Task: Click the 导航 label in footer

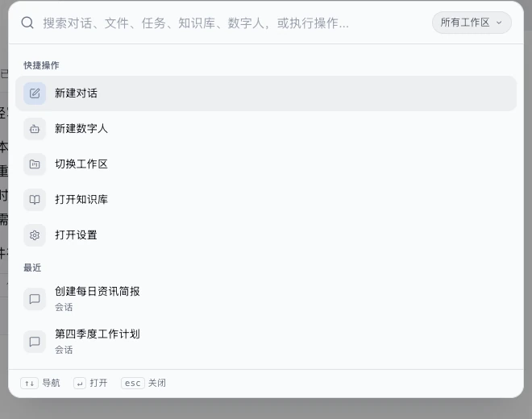Action: tap(51, 383)
